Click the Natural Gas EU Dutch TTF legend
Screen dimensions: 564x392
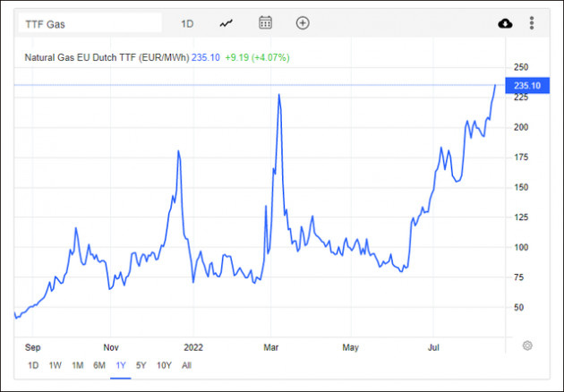[107, 57]
